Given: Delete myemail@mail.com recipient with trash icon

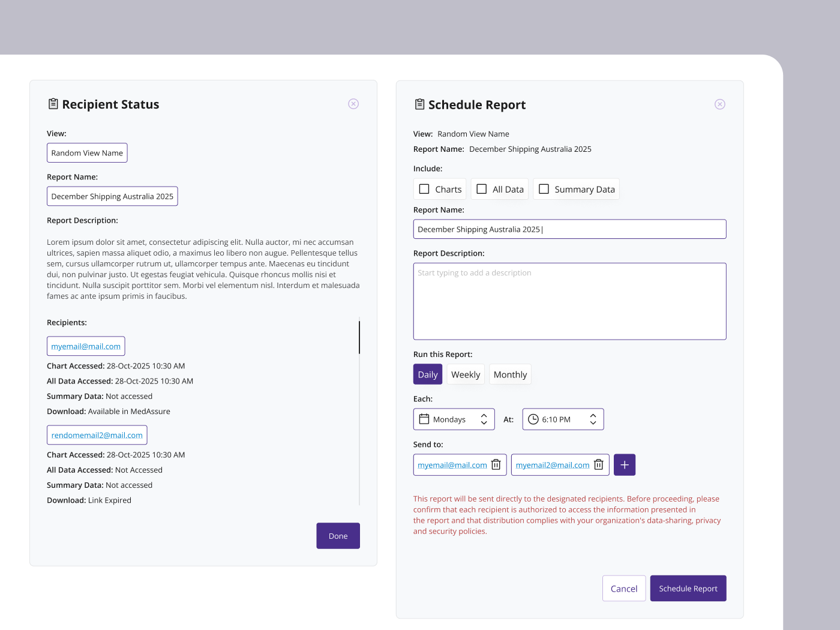Looking at the screenshot, I should coord(496,465).
